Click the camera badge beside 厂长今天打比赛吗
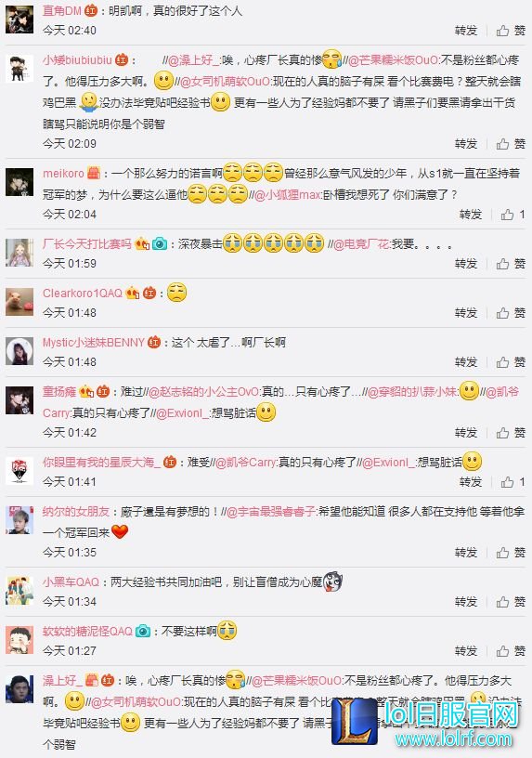 click(159, 243)
